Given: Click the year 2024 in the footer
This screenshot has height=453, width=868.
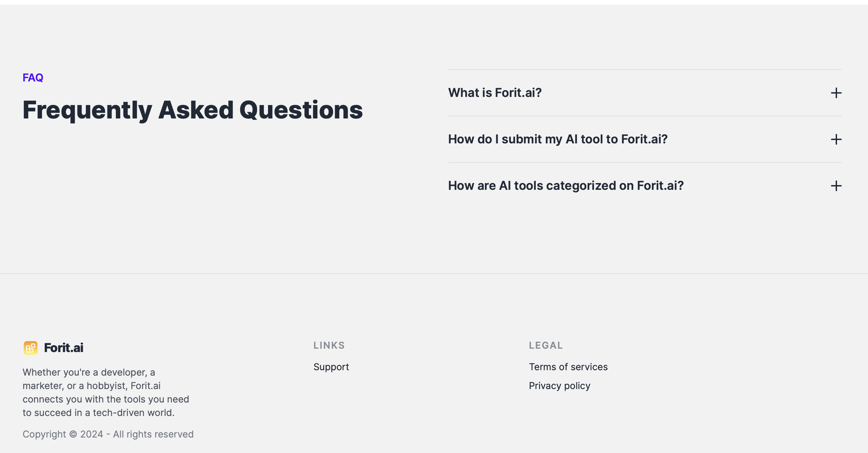Looking at the screenshot, I should pyautogui.click(x=92, y=434).
